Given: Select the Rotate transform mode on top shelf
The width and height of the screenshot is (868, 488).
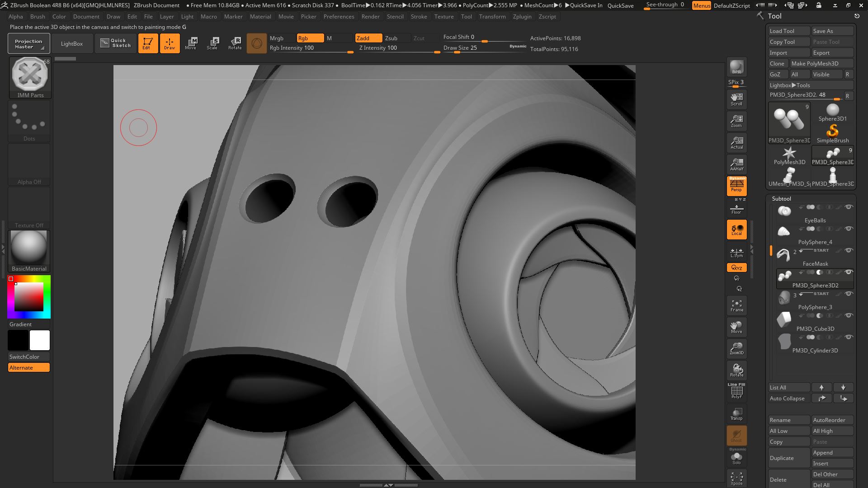Looking at the screenshot, I should [235, 43].
